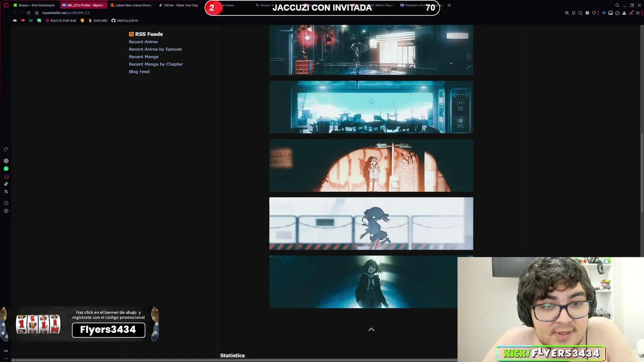Click the GitHub icon for UNFOLLOW IG bookmark
644x362 pixels.
tap(113, 21)
